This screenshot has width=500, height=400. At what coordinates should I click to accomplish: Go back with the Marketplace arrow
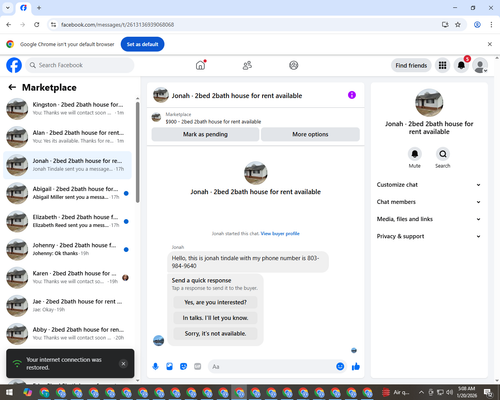coord(12,87)
